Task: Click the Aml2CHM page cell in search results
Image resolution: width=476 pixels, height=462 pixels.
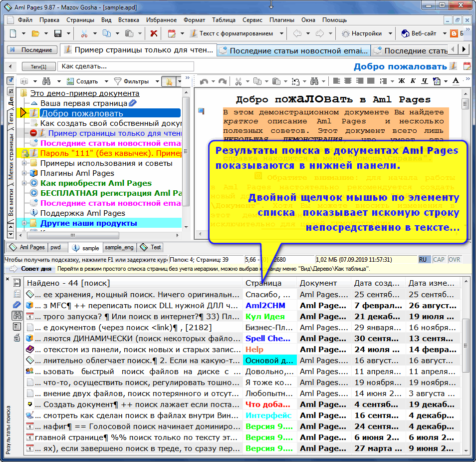Action: [x=270, y=306]
